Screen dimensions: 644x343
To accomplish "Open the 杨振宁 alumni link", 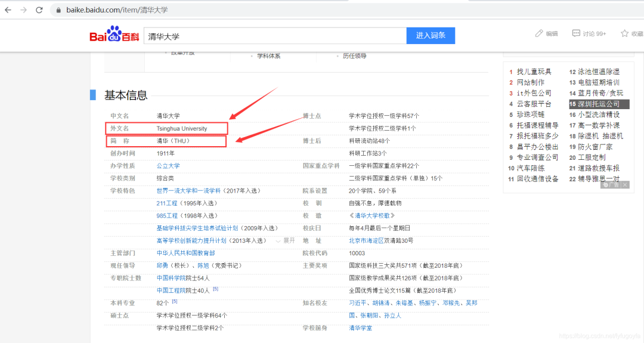I will (428, 303).
